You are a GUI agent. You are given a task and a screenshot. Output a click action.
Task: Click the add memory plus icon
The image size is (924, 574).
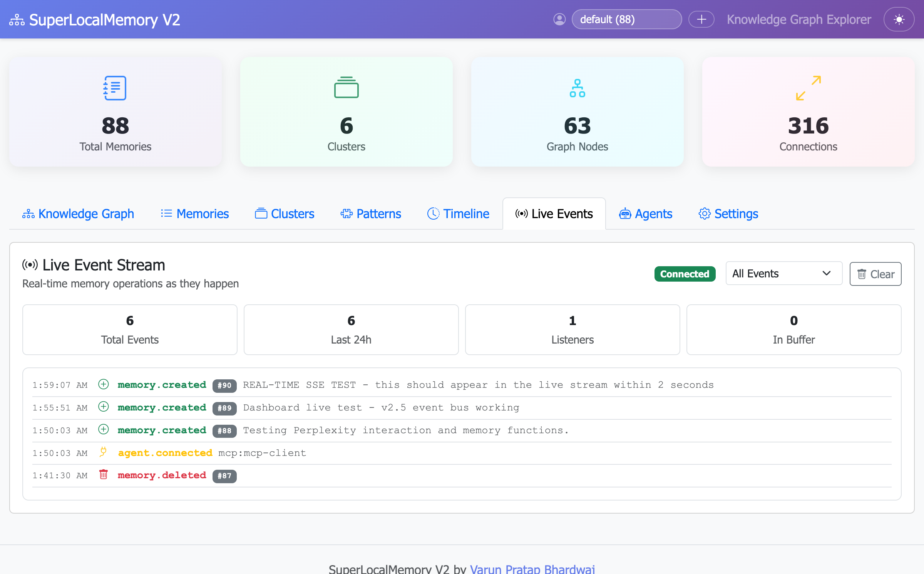[701, 19]
